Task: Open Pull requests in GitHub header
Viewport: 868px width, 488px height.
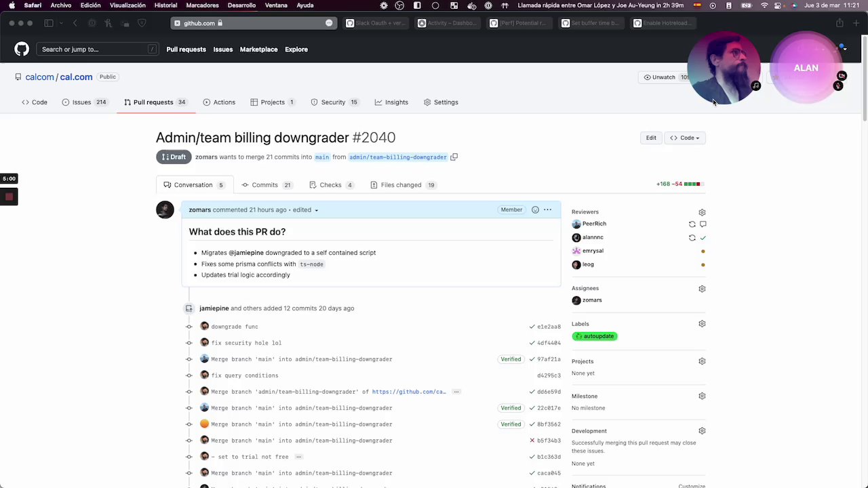Action: (x=186, y=49)
